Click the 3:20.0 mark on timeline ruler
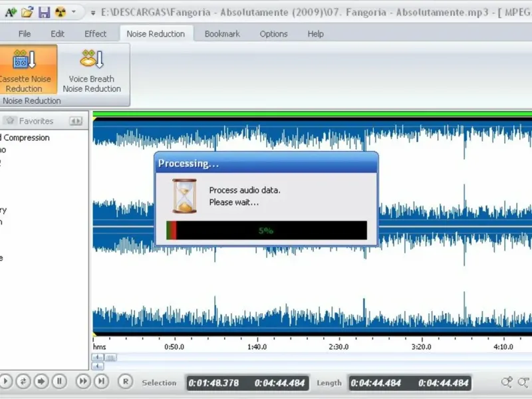The image size is (532, 399). point(422,346)
